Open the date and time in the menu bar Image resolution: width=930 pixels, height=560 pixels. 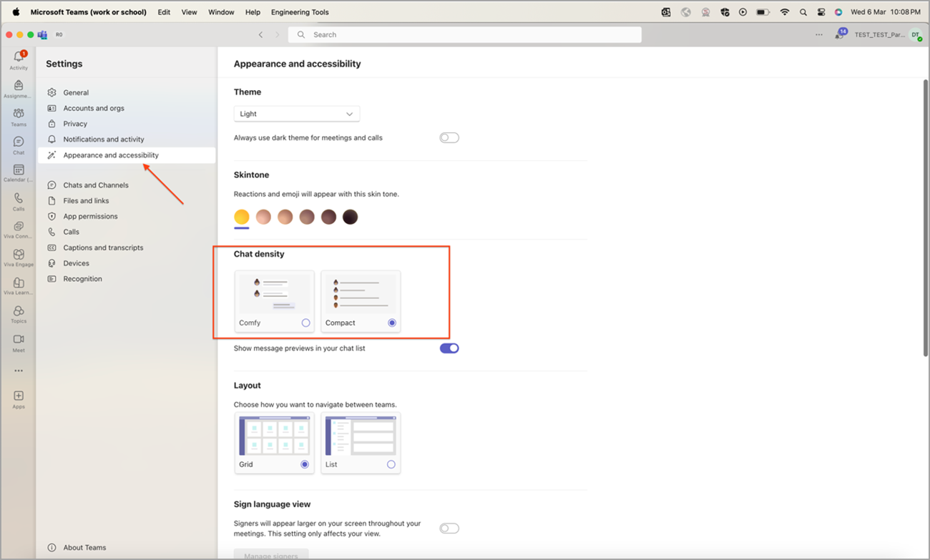886,12
